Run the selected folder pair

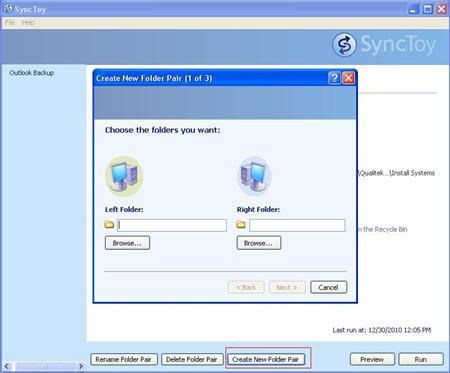click(x=421, y=359)
